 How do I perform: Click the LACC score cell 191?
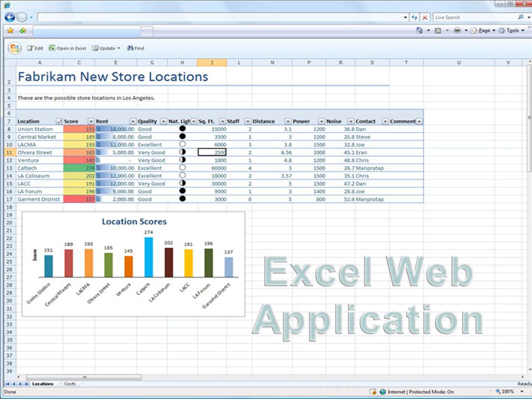[x=79, y=183]
